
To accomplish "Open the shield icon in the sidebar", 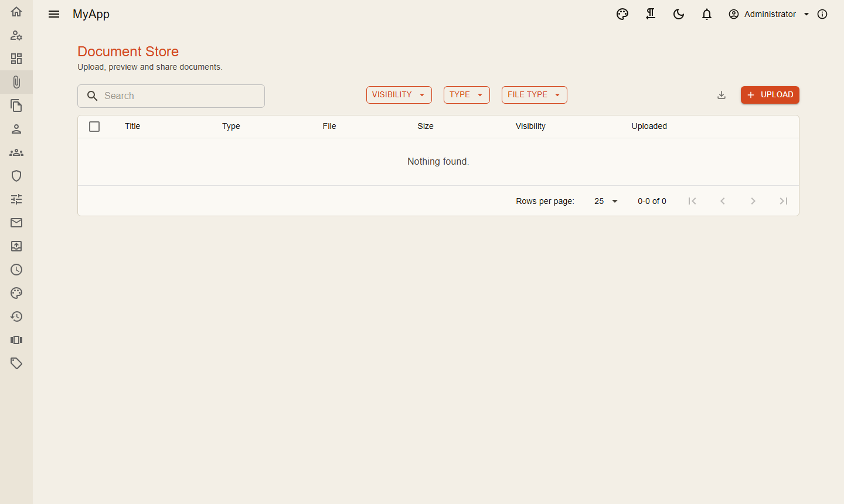I will pos(16,176).
